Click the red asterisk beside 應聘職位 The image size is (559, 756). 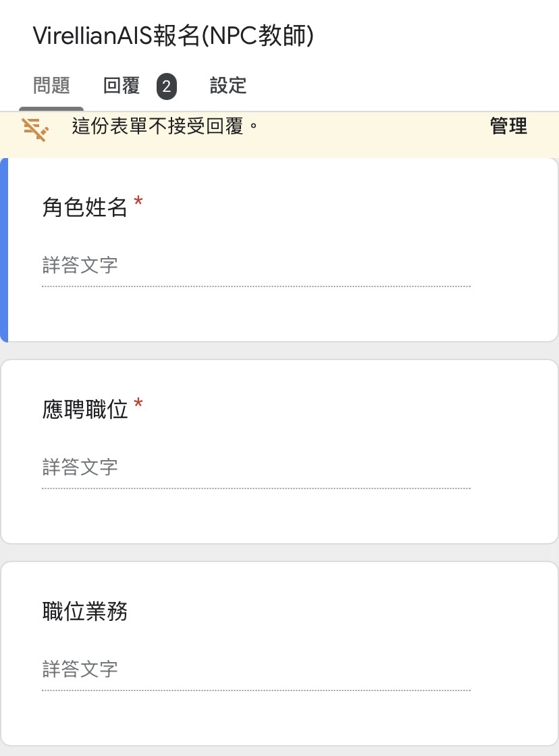coord(138,403)
